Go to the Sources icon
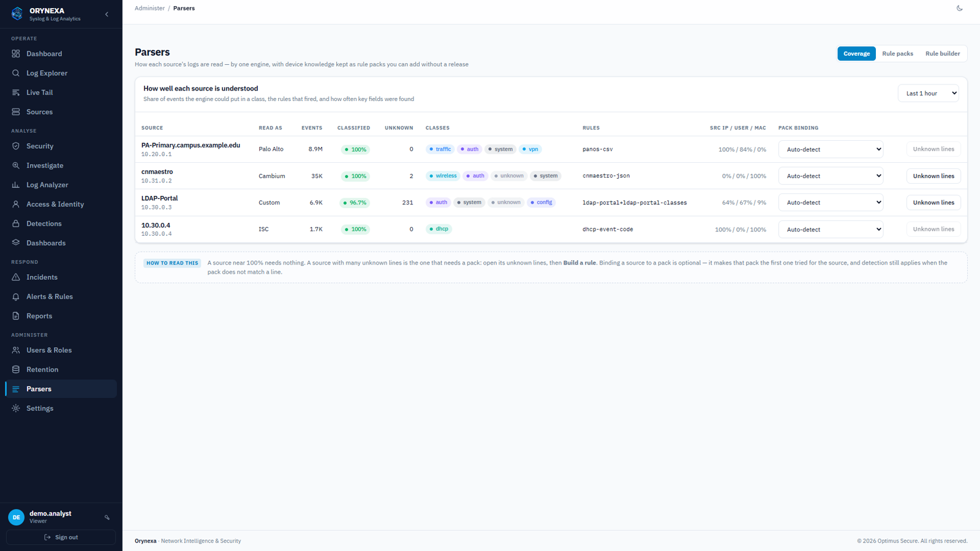 [x=16, y=112]
